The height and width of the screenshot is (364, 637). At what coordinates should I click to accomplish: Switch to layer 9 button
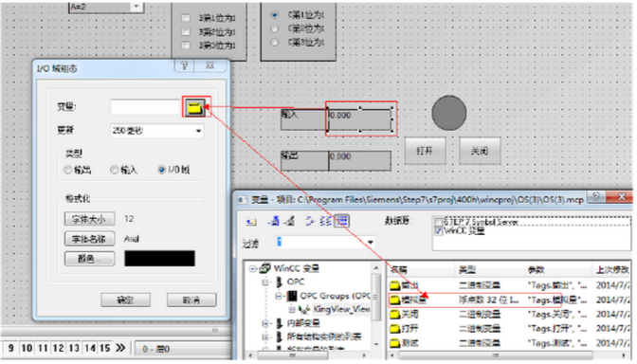10,348
